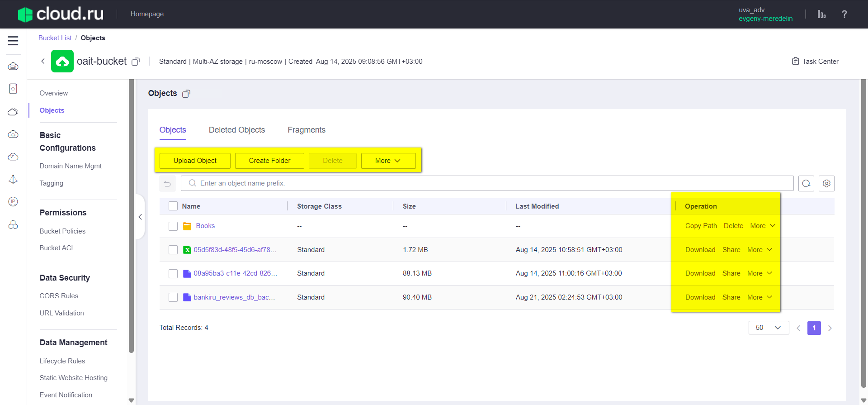868x405 pixels.
Task: Click the cloud.ru logo
Action: coord(61,14)
